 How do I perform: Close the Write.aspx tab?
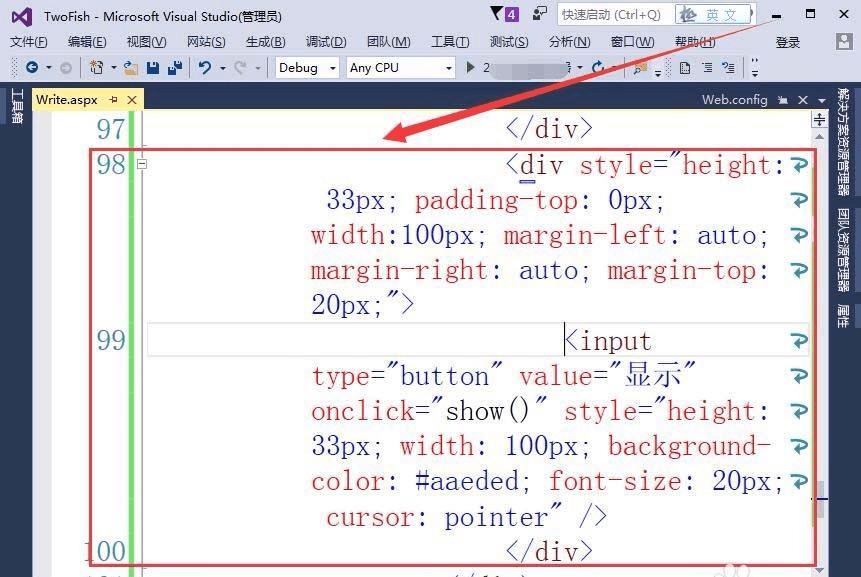point(132,100)
